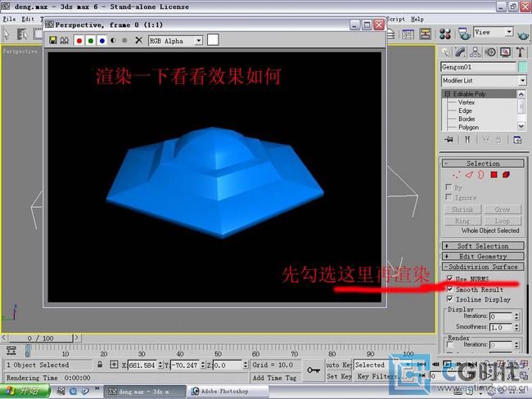
Task: Collapse the Subdivision Surface rollout
Action: point(483,267)
